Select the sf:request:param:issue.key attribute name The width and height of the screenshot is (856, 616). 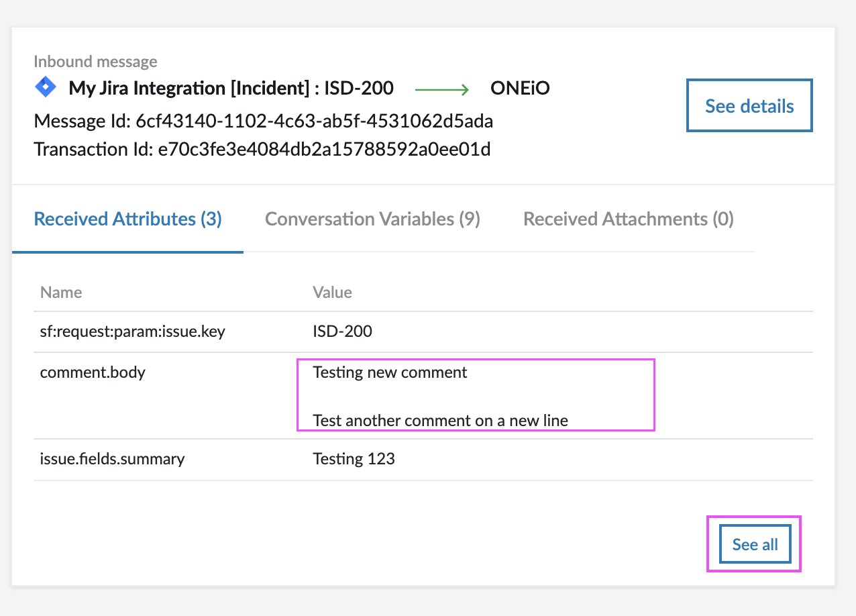pyautogui.click(x=132, y=331)
